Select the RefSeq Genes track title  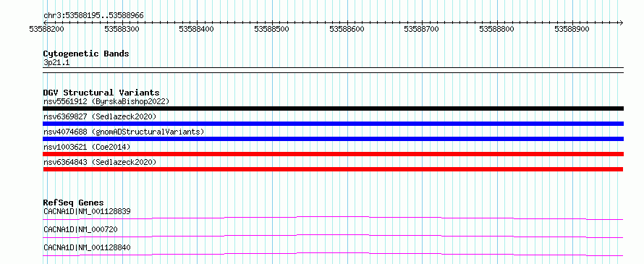pos(74,203)
